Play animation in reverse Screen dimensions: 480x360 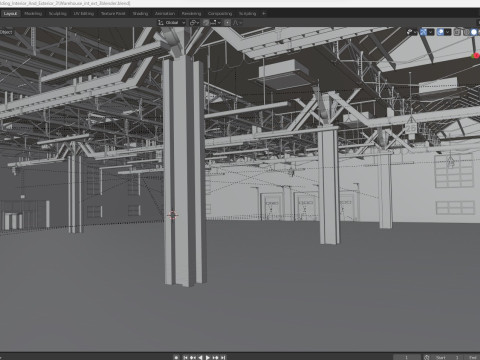200,357
